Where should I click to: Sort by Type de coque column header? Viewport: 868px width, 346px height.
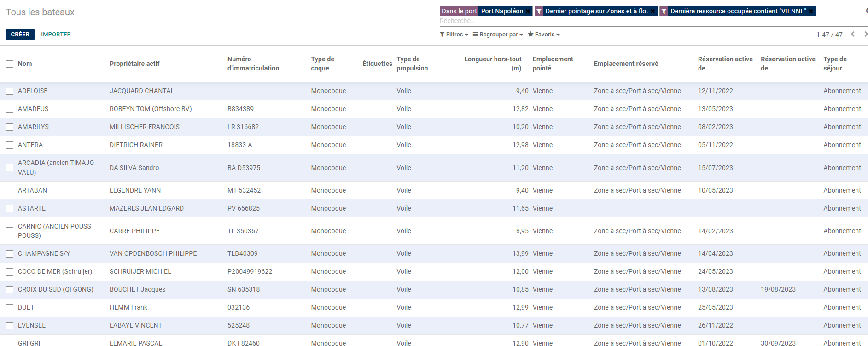pyautogui.click(x=322, y=64)
